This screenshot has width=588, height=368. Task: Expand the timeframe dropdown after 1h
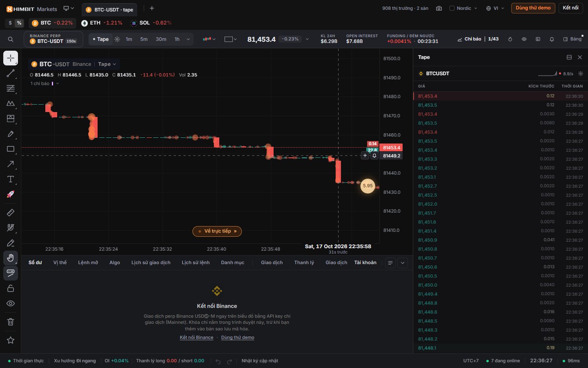point(188,39)
